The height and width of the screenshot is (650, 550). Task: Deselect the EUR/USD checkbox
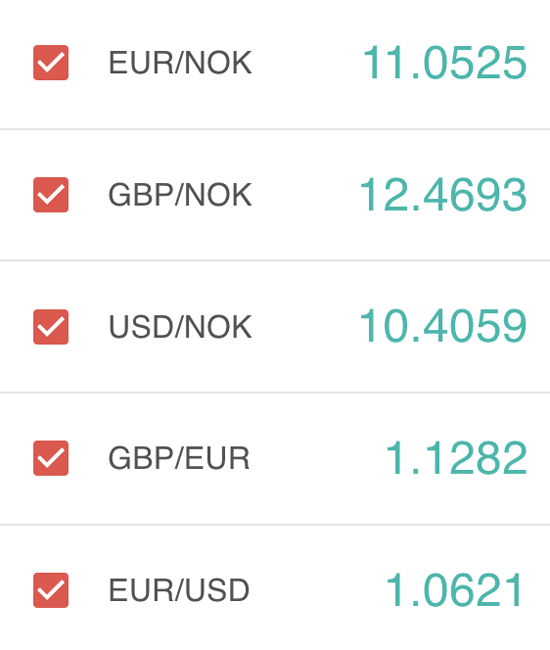pos(51,590)
